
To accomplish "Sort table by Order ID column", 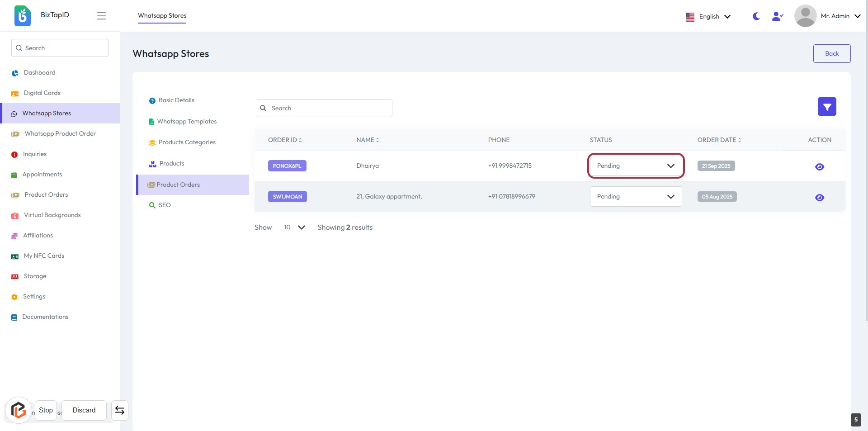I will pos(285,140).
